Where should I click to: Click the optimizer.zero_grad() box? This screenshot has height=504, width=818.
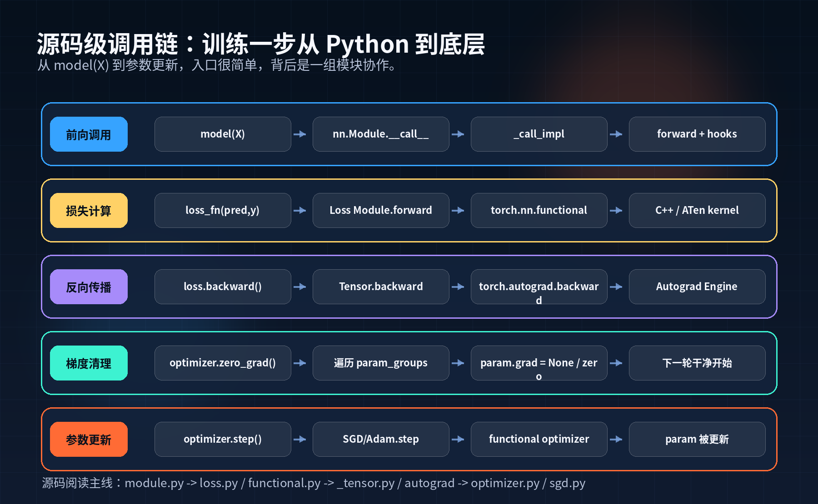point(223,363)
